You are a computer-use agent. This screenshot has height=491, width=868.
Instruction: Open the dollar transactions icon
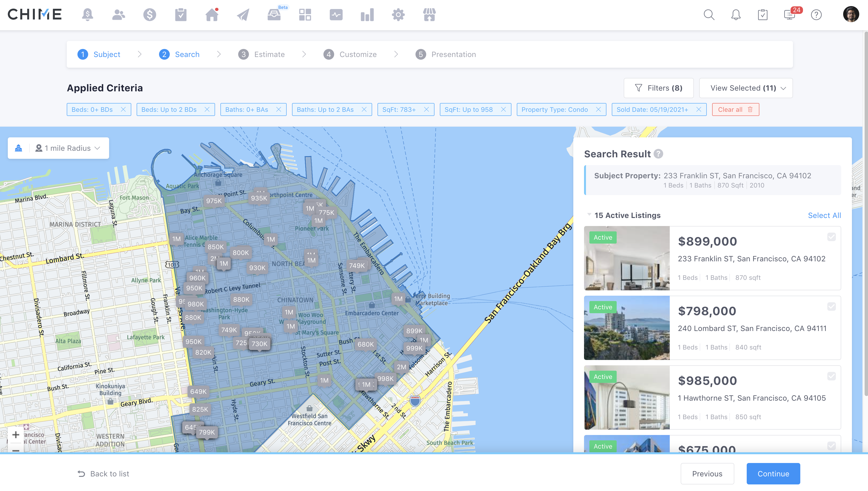(149, 15)
